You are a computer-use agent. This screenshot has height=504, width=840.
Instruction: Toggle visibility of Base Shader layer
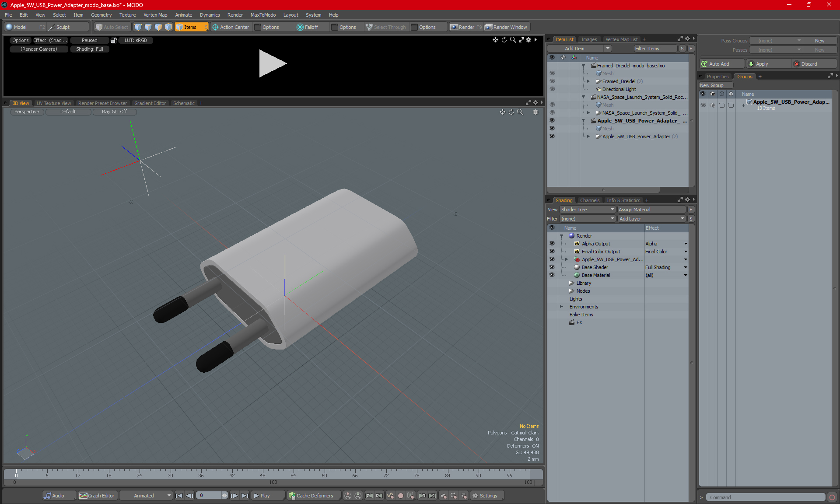point(552,267)
